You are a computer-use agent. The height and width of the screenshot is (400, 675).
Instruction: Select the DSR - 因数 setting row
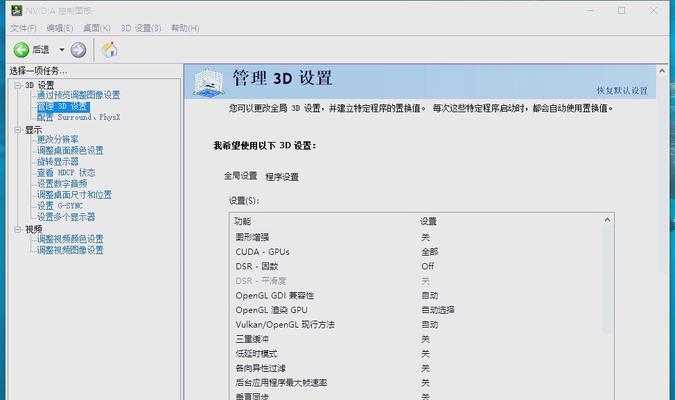tap(418, 267)
